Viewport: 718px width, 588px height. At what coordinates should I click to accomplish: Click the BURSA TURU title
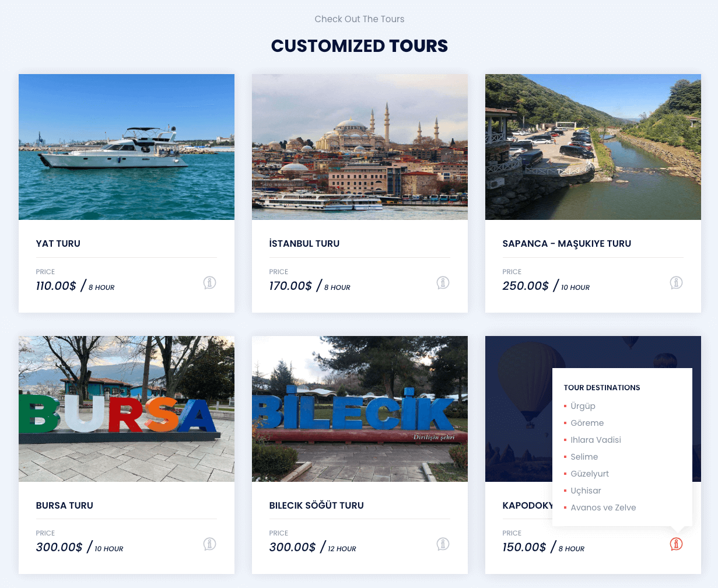(x=65, y=506)
